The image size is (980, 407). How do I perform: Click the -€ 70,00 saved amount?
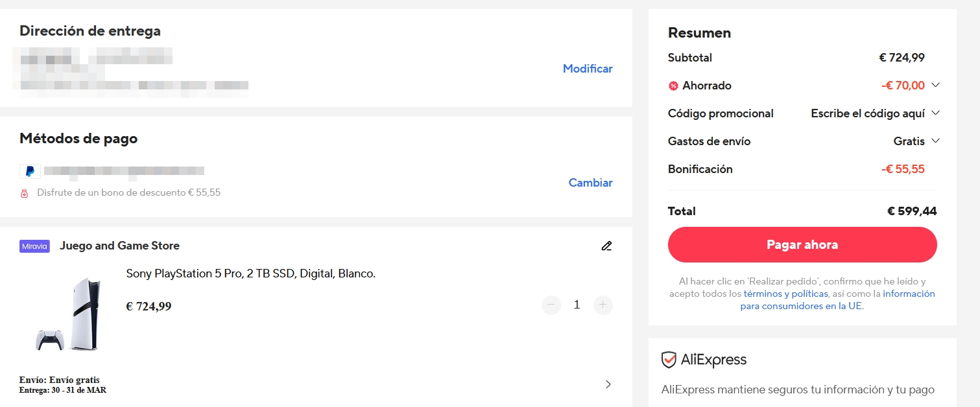coord(903,86)
